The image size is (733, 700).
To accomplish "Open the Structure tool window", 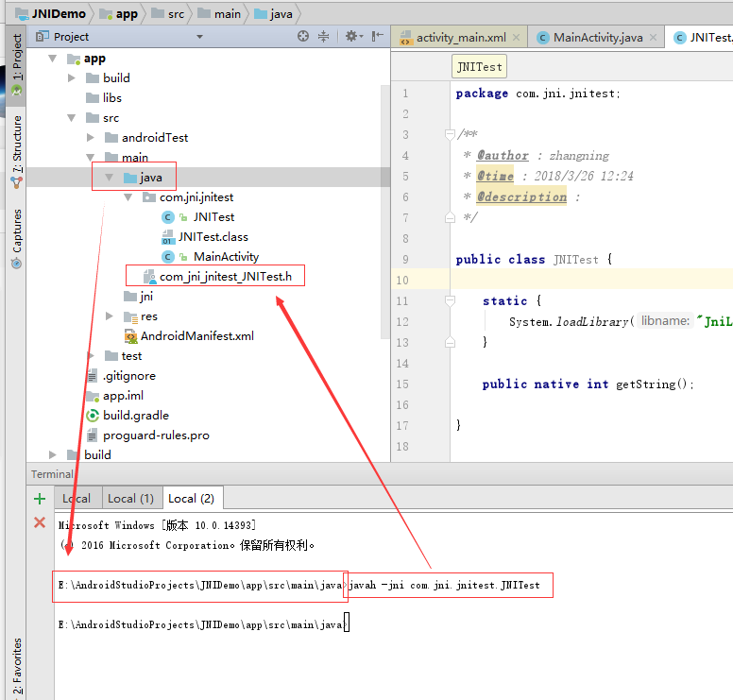I will 17,150.
